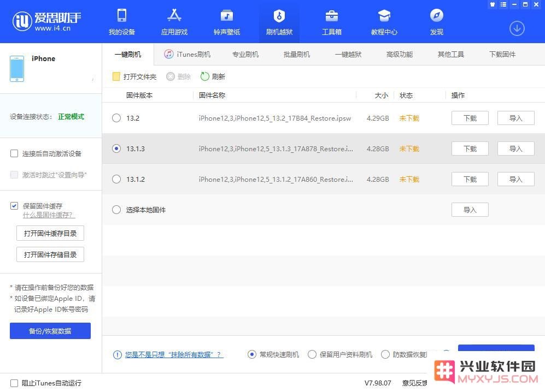The height and width of the screenshot is (392, 545).
Task: Switch to 专业刷机 tab
Action: point(245,54)
